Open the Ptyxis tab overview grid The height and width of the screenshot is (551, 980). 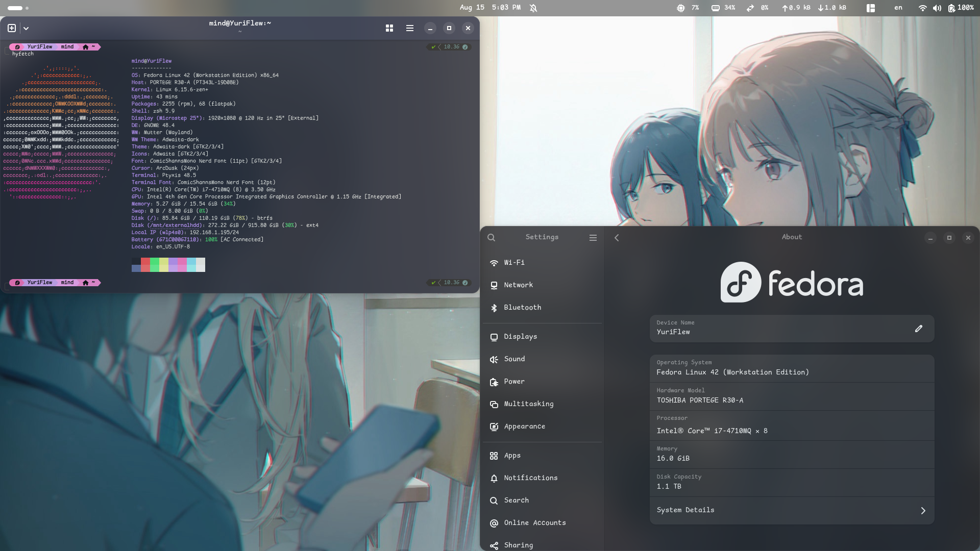(x=389, y=28)
